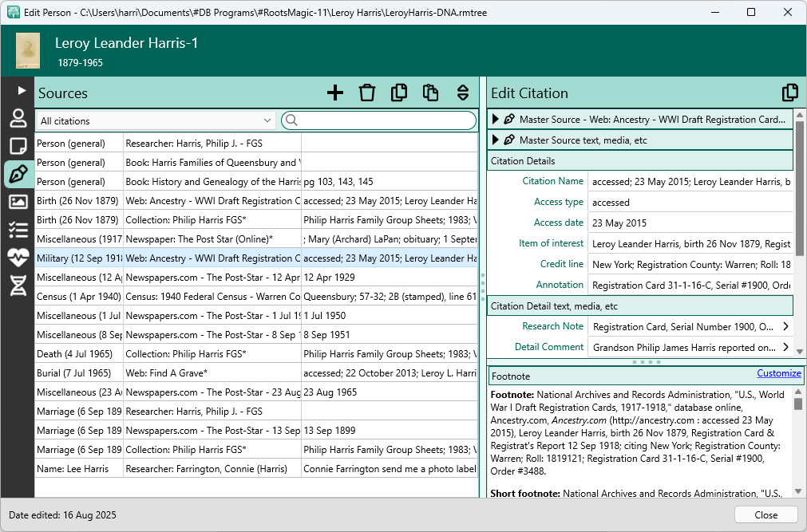Click the Citation Details section header
Viewport: 807px width, 532px height.
click(639, 161)
